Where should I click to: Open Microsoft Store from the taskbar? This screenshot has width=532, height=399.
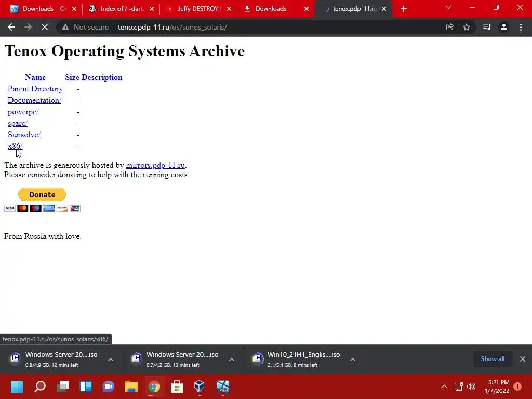(x=177, y=387)
